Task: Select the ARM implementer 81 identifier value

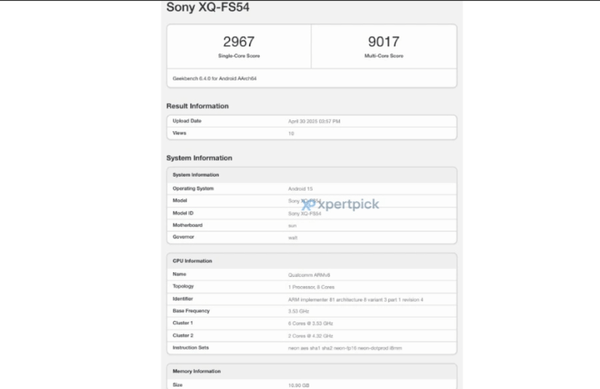Action: coord(356,299)
